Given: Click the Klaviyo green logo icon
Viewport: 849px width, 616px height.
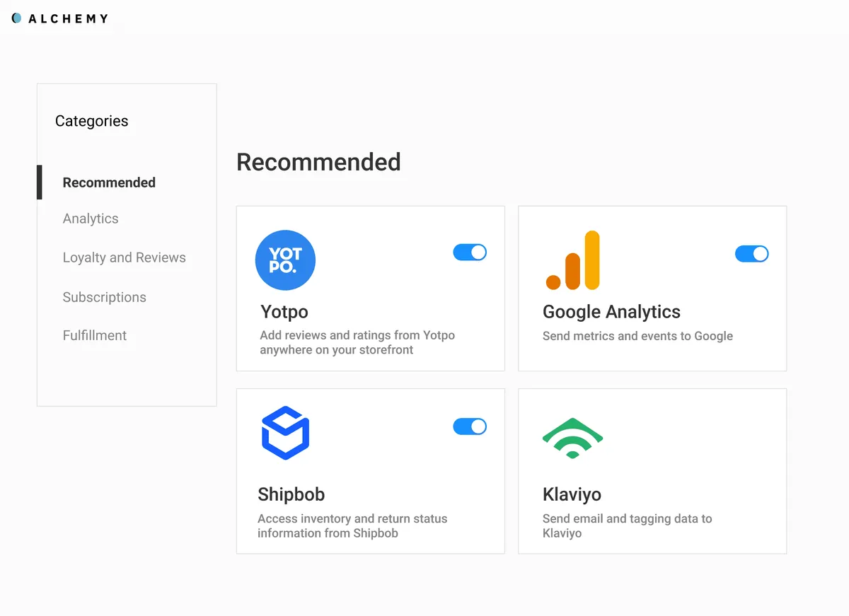Looking at the screenshot, I should coord(572,438).
